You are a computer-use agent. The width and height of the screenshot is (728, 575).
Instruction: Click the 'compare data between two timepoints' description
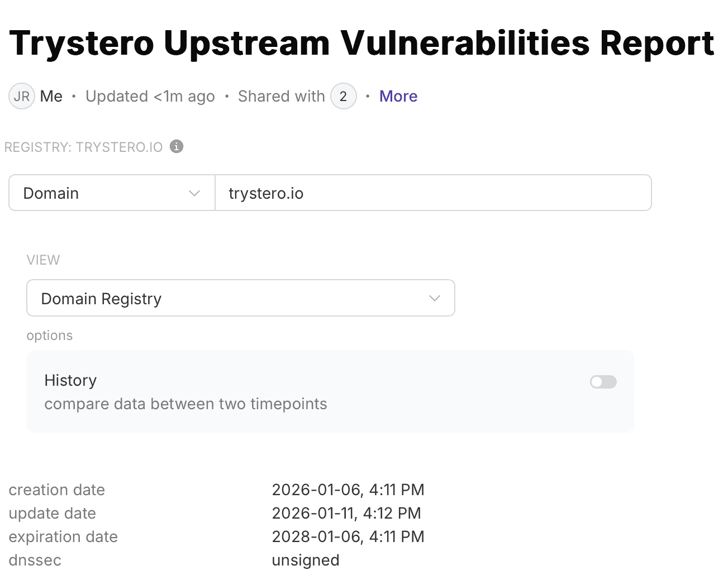pos(186,404)
